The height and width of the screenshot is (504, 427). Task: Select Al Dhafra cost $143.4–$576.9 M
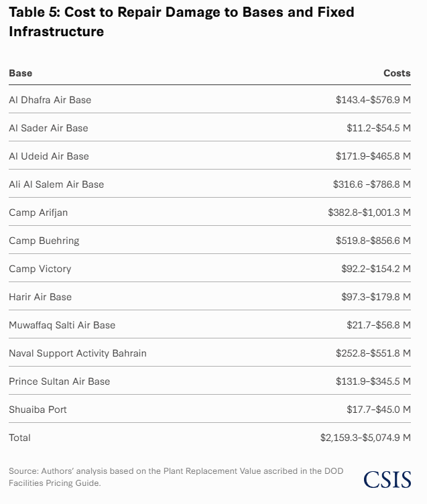click(373, 100)
